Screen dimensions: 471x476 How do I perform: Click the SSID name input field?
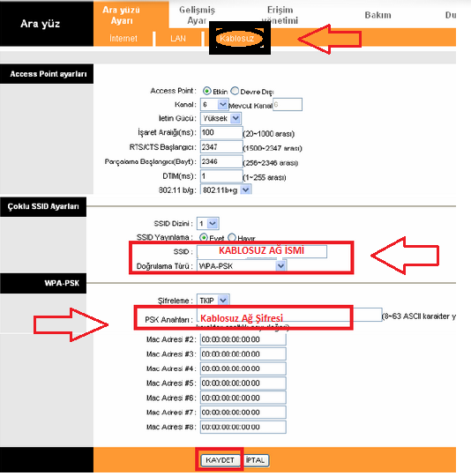(x=262, y=251)
